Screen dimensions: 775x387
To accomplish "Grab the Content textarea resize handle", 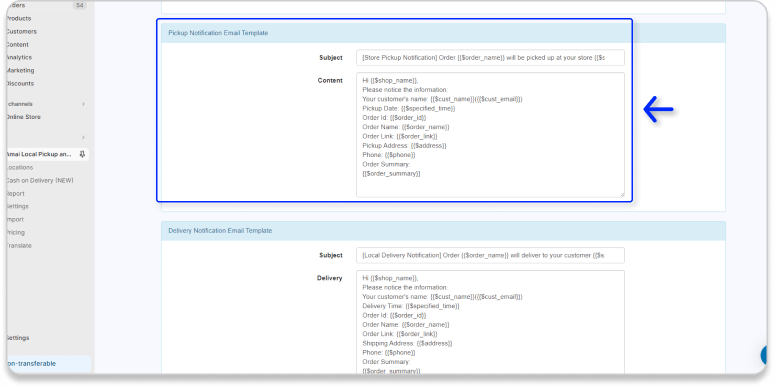I will click(622, 194).
